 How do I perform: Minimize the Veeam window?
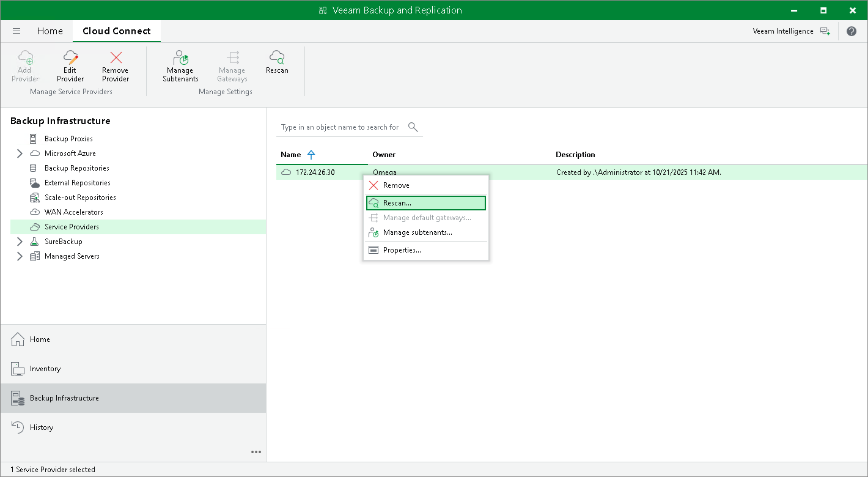(x=795, y=10)
